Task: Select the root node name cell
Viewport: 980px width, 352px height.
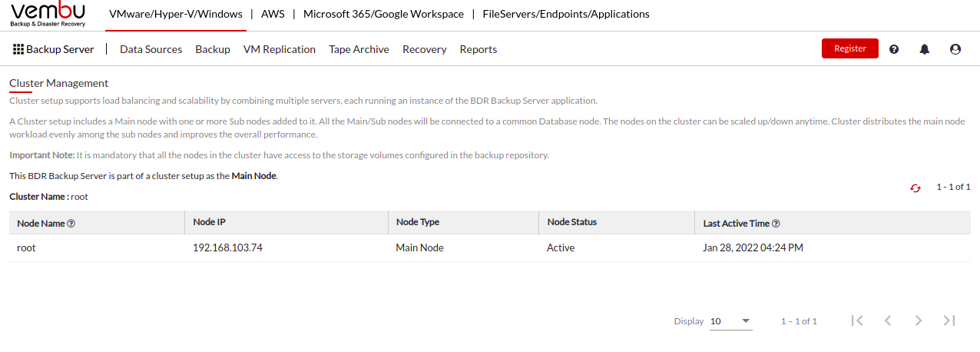Action: (x=26, y=247)
